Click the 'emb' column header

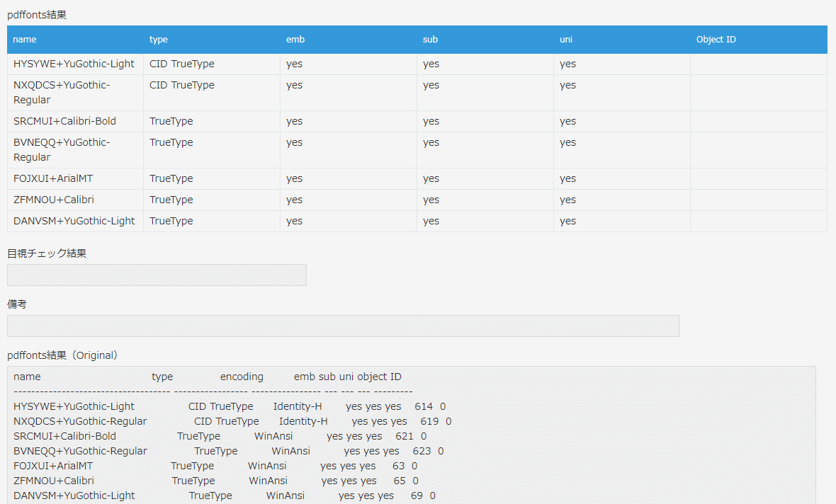coord(349,40)
